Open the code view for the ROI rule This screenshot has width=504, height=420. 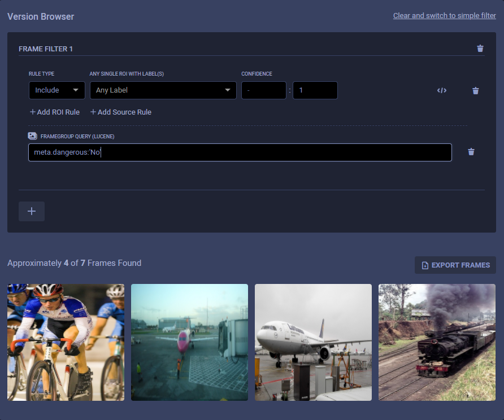pyautogui.click(x=441, y=90)
